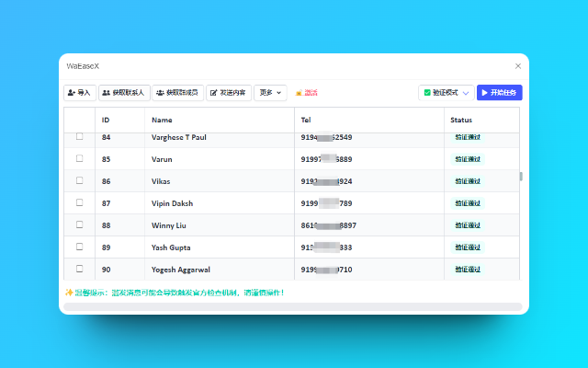This screenshot has height=368, width=588.
Task: Click the status badge in Yogesh Aggarwal's row
Action: tap(468, 270)
